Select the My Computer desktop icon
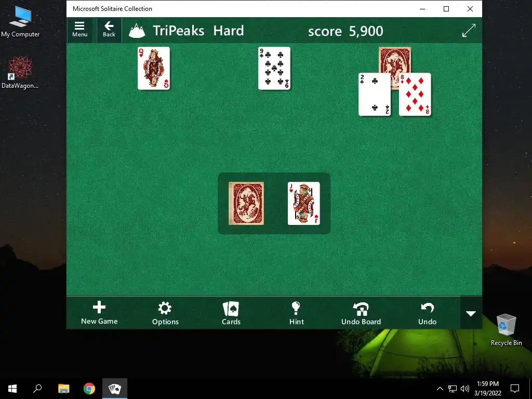 tap(20, 22)
